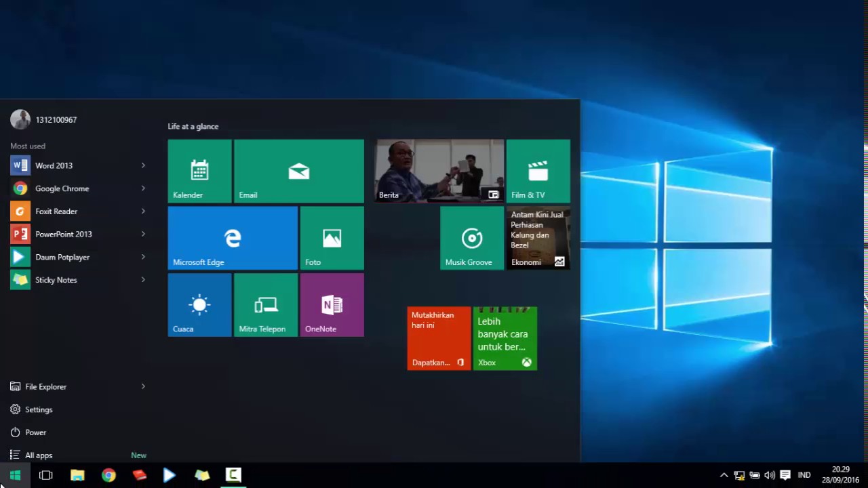Open the Musik Groove tile
868x488 pixels.
tap(472, 238)
